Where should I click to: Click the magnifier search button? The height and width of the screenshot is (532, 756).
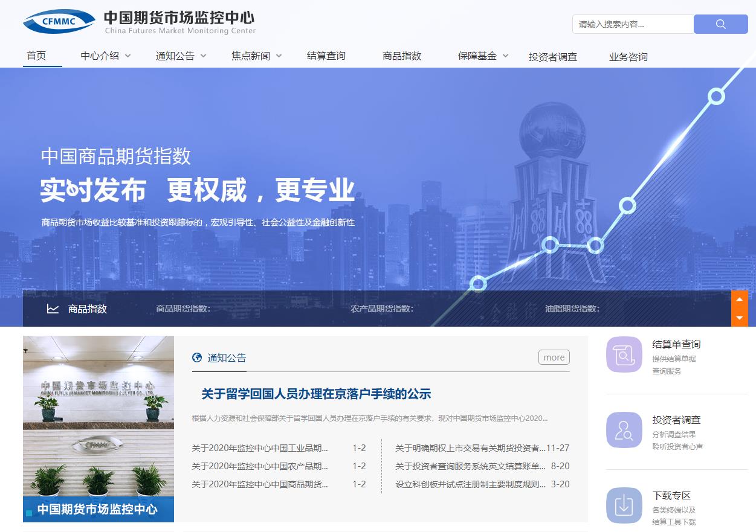[x=720, y=24]
